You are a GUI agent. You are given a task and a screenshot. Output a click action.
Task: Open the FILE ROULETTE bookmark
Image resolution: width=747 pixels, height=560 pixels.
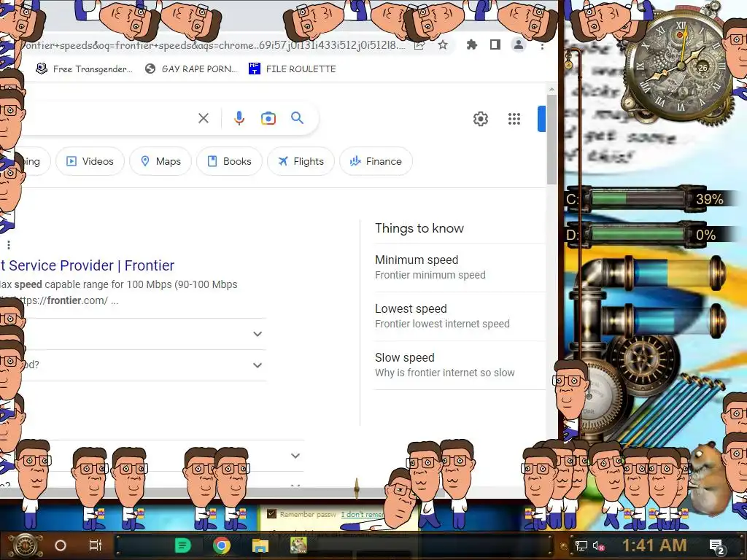292,69
